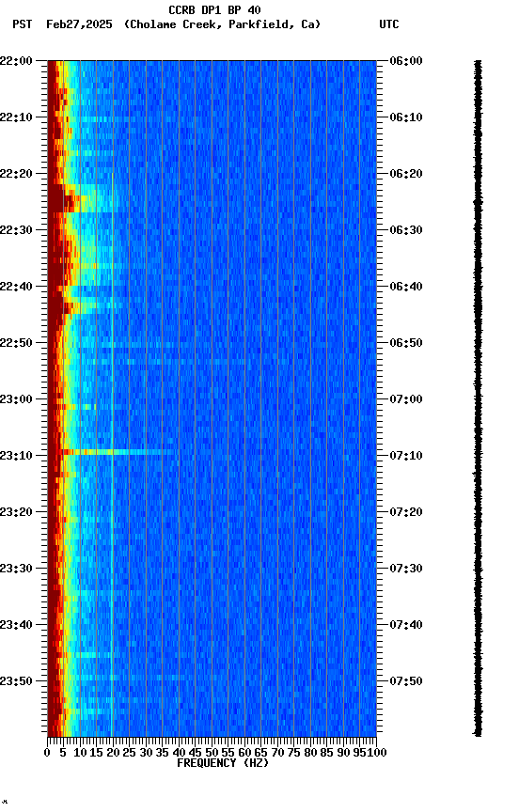This screenshot has height=812, width=519.
Task: Click the 'FREQUENCY (HZ)' axis label
Action: click(223, 763)
